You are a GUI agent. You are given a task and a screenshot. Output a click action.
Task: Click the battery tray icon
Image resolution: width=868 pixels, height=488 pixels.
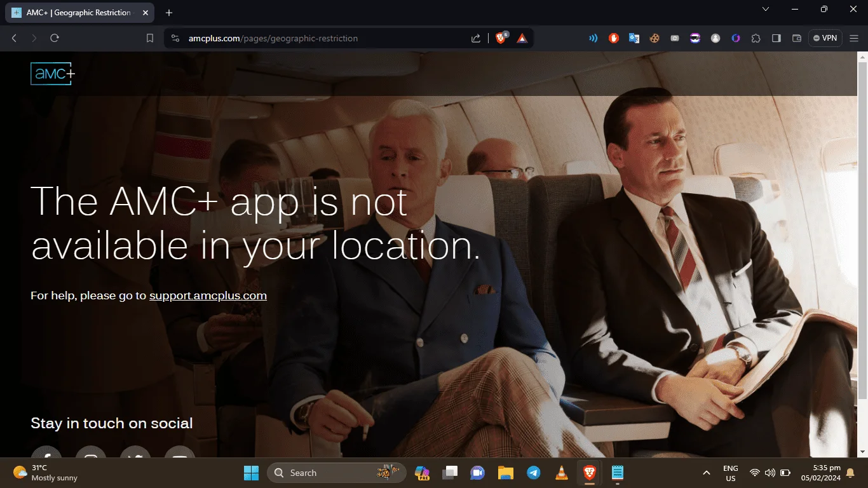tap(785, 473)
